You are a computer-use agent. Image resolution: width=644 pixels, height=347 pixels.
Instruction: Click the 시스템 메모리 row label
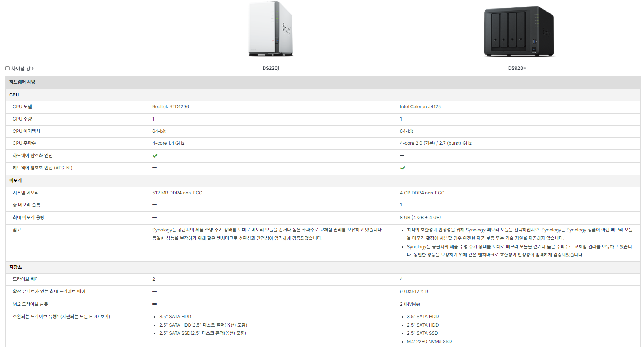click(26, 193)
